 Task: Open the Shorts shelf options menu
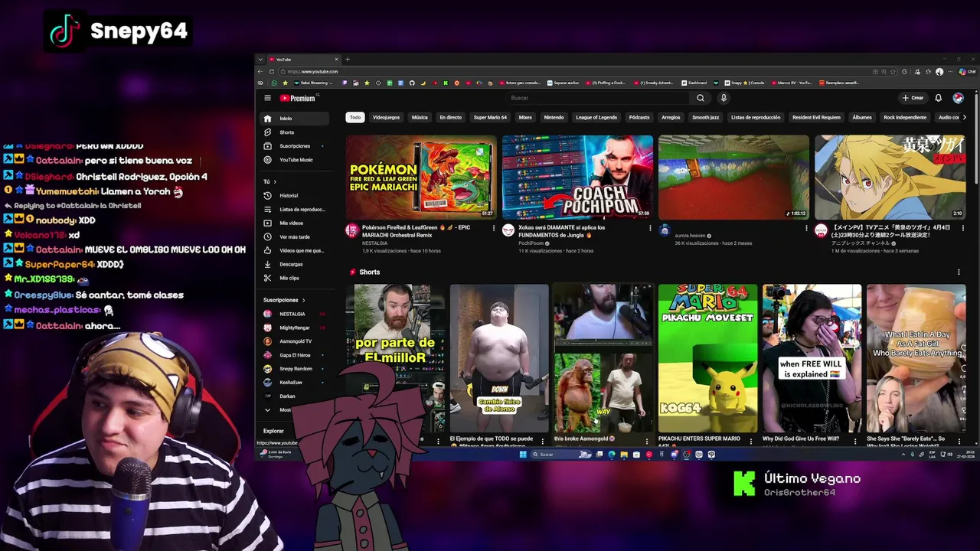pyautogui.click(x=959, y=272)
